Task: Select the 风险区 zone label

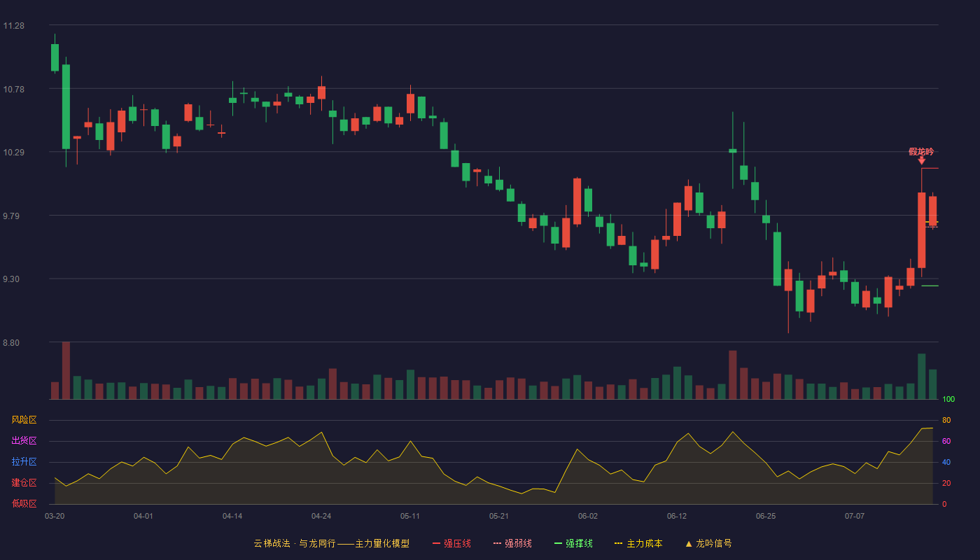Action: pos(24,420)
